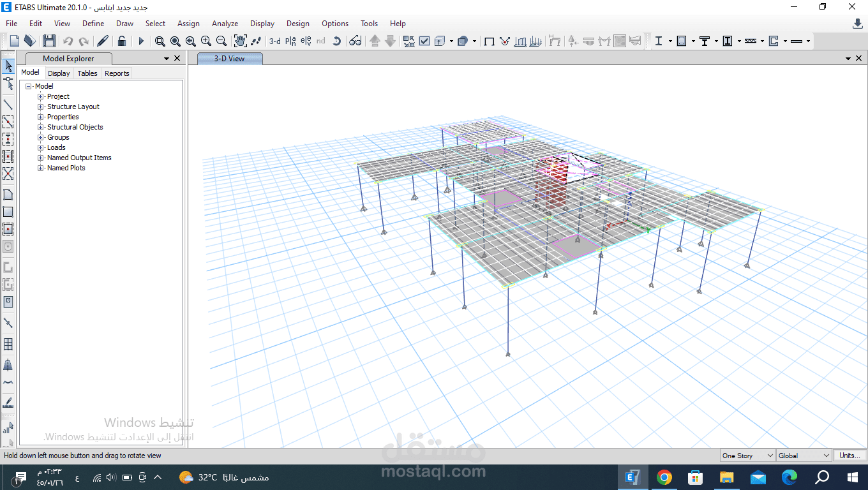868x490 pixels.
Task: Toggle perspective view with the glasses icon
Action: pos(355,41)
